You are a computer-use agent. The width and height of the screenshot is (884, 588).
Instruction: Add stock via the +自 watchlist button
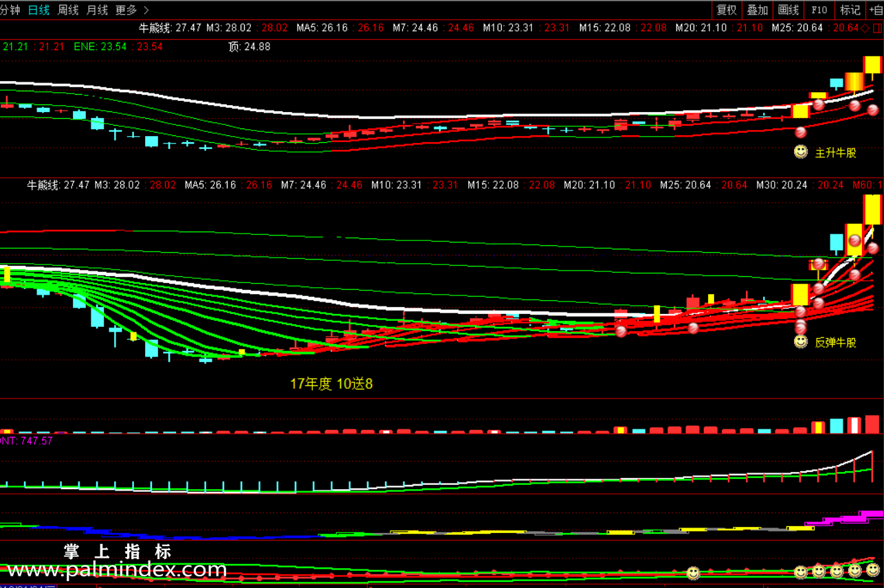(x=876, y=10)
